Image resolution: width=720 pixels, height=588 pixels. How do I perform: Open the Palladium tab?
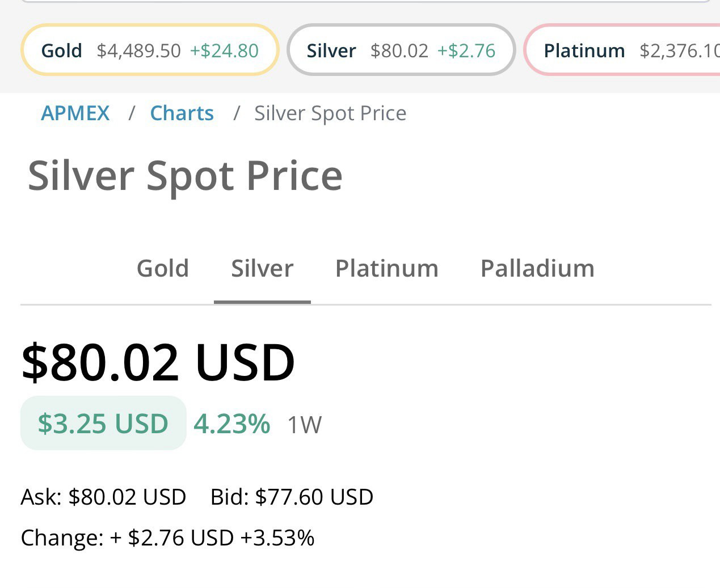537,268
